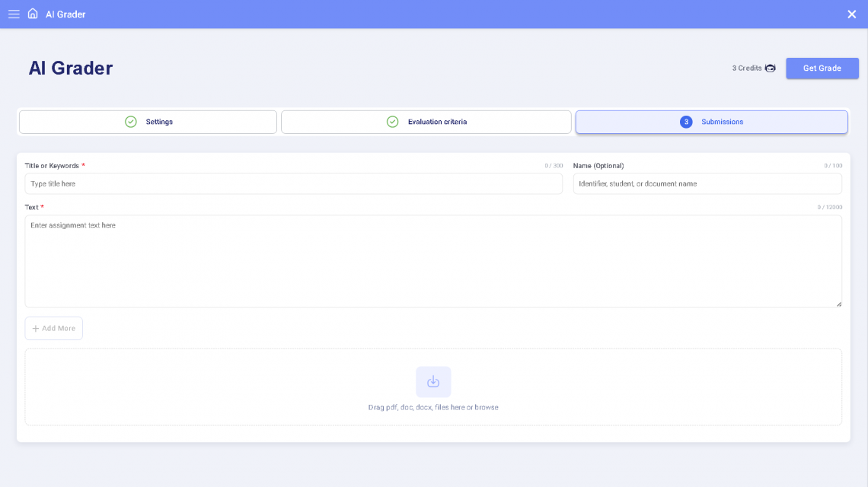Click the 3 Credits label
The height and width of the screenshot is (487, 868).
pos(745,68)
